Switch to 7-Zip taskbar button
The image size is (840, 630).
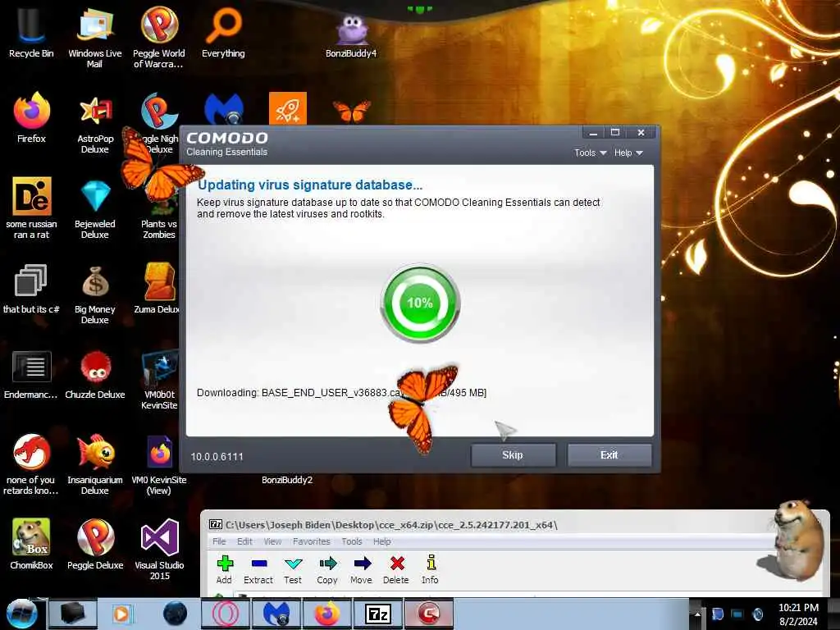click(x=377, y=614)
